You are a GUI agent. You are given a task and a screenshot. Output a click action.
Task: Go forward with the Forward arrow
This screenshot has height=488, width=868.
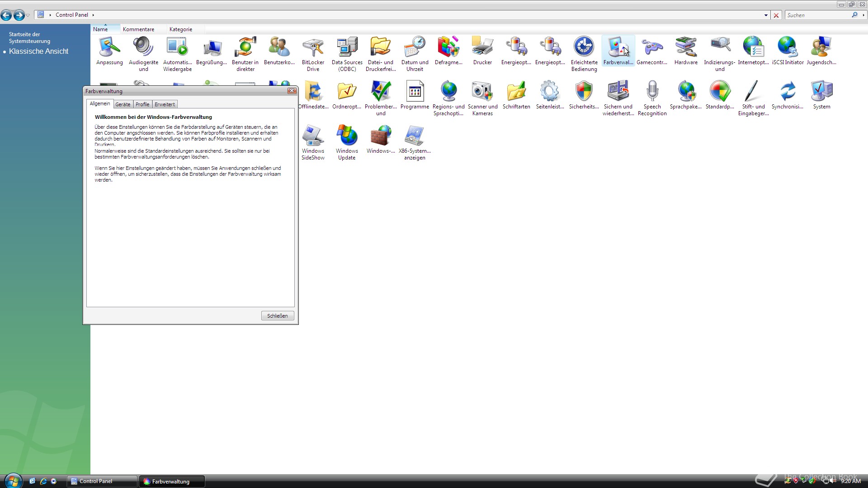pos(19,15)
